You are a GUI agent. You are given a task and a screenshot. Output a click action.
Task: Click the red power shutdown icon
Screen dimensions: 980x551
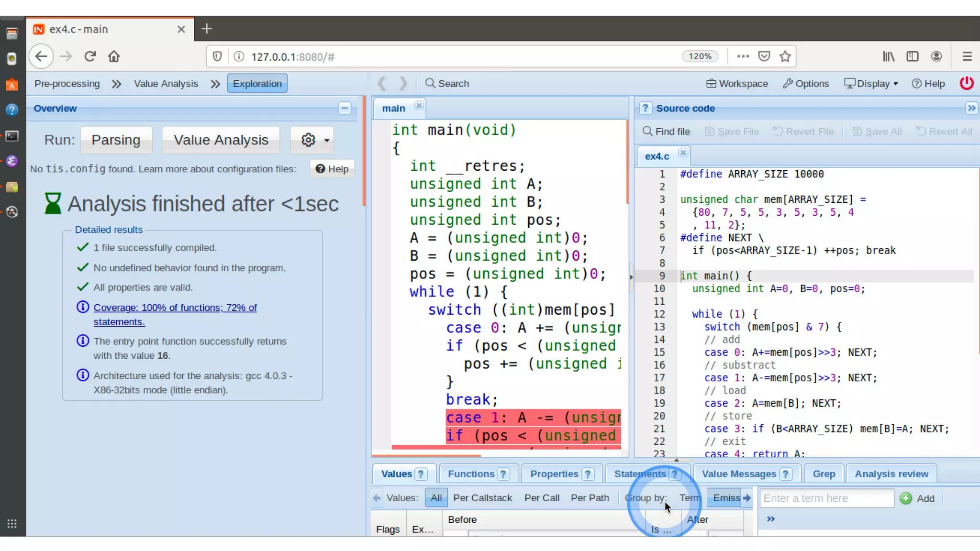[x=966, y=83]
